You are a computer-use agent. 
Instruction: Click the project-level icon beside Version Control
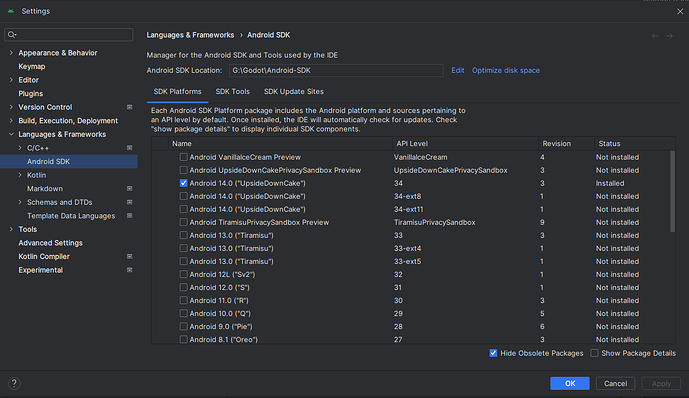(130, 107)
